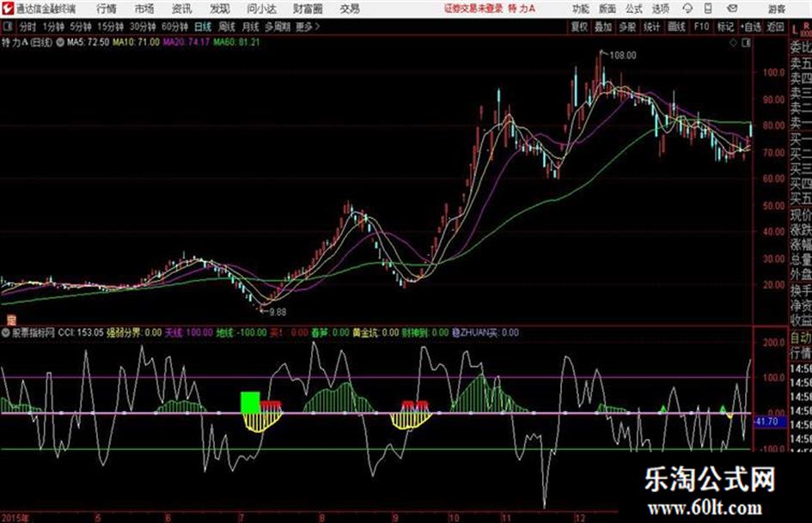Switch to the 分时 period tab
Viewport: 812px width, 523px height.
(x=28, y=27)
